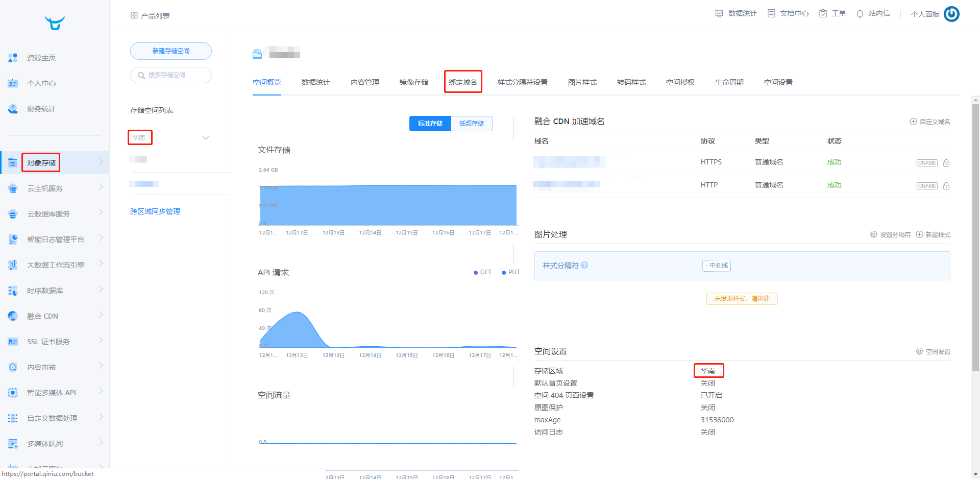Expand the 智能多媒体 API chevron
980x479 pixels.
tap(101, 391)
